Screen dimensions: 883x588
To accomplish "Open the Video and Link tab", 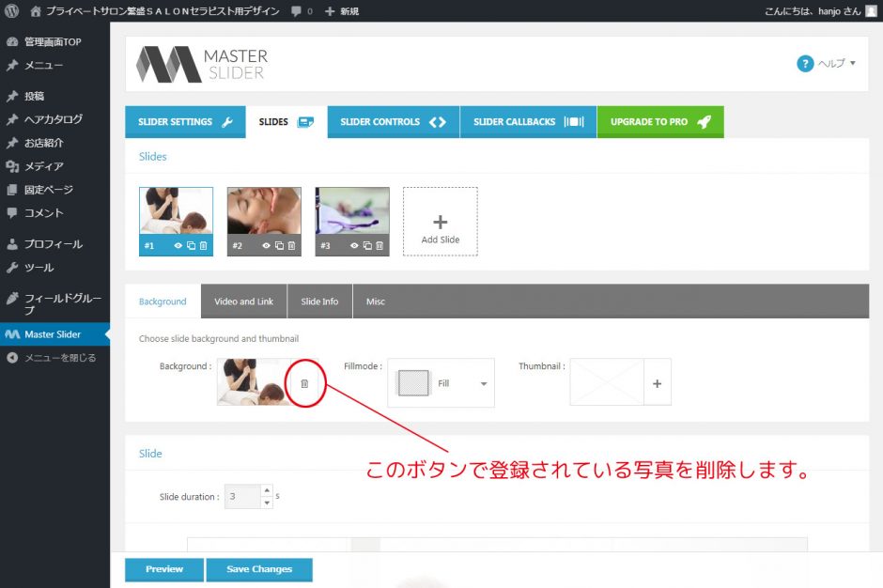I will [243, 302].
